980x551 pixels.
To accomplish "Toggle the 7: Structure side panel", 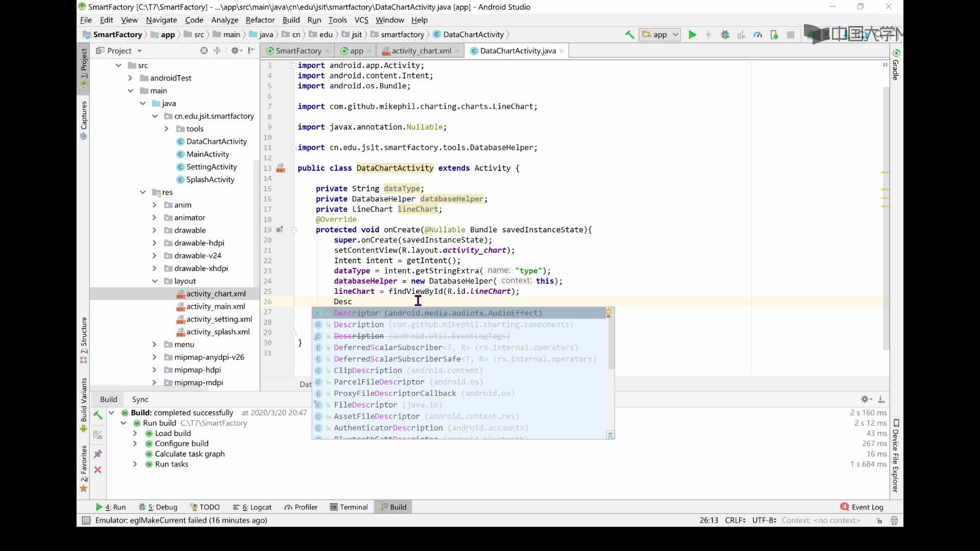I will coord(84,340).
